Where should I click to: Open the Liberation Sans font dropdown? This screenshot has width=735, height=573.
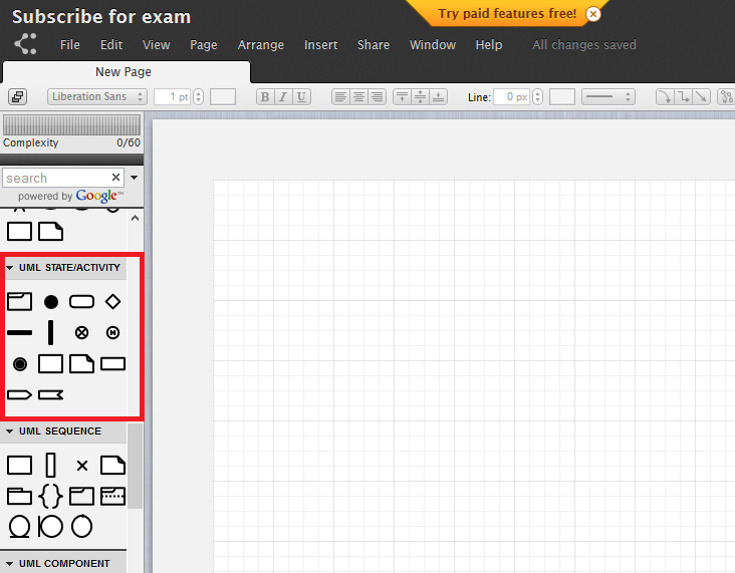pos(97,97)
